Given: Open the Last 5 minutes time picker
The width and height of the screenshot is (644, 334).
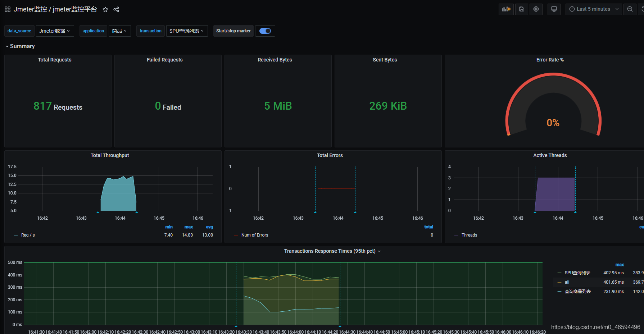Looking at the screenshot, I should [594, 9].
